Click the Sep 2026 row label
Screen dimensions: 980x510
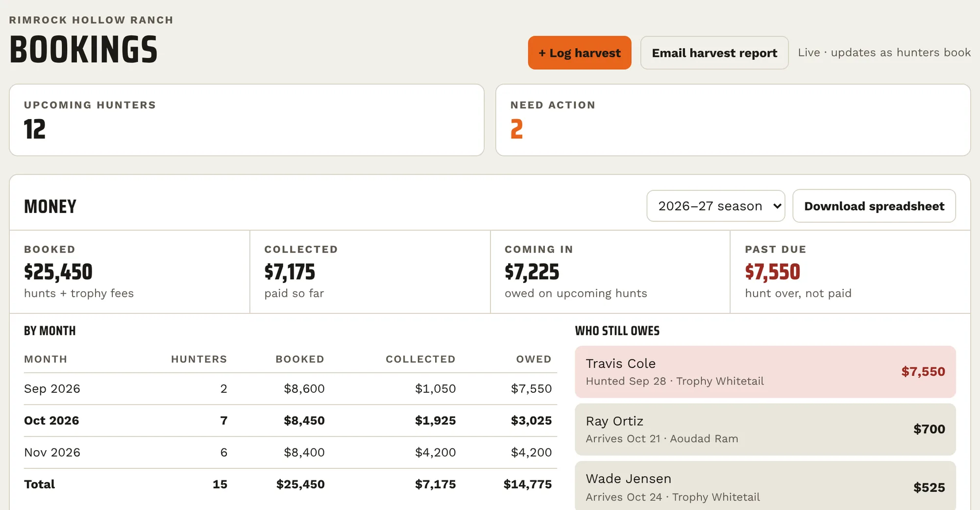point(52,389)
